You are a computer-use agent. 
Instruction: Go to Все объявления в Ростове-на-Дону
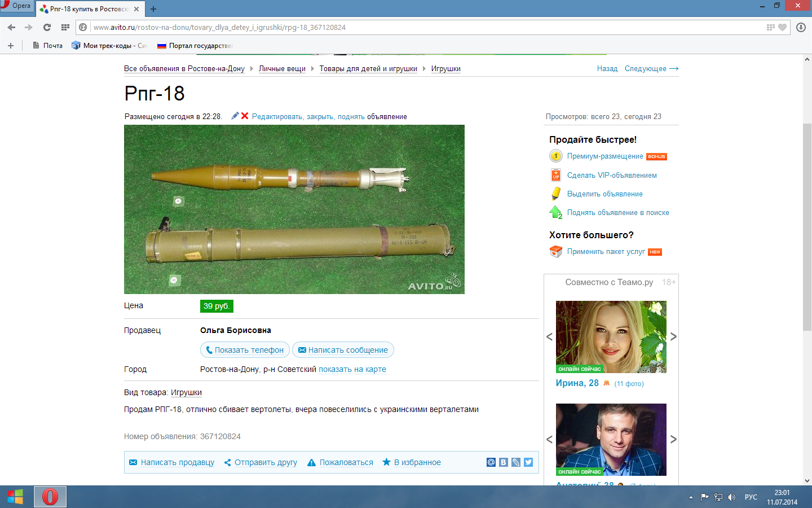click(x=184, y=69)
